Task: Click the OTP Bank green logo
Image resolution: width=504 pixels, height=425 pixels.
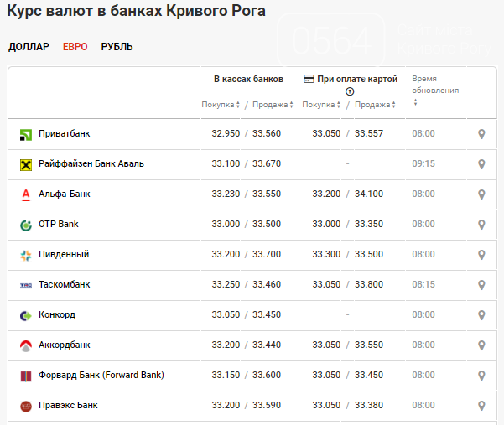Action: [26, 225]
